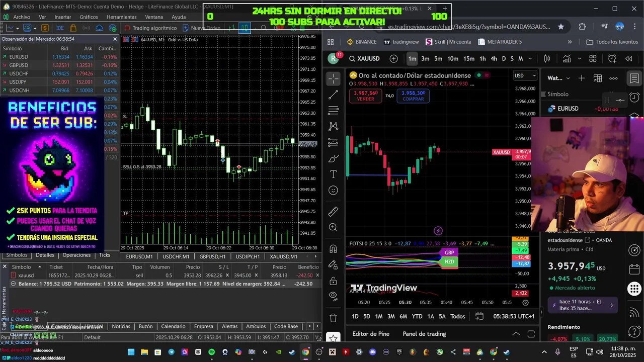Toggle magnet mode in TradingView
644x362 pixels.
[333, 249]
